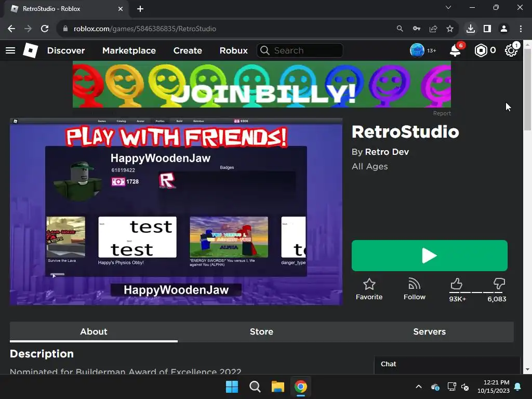View site info lock icon
The height and width of the screenshot is (399, 532).
65,29
